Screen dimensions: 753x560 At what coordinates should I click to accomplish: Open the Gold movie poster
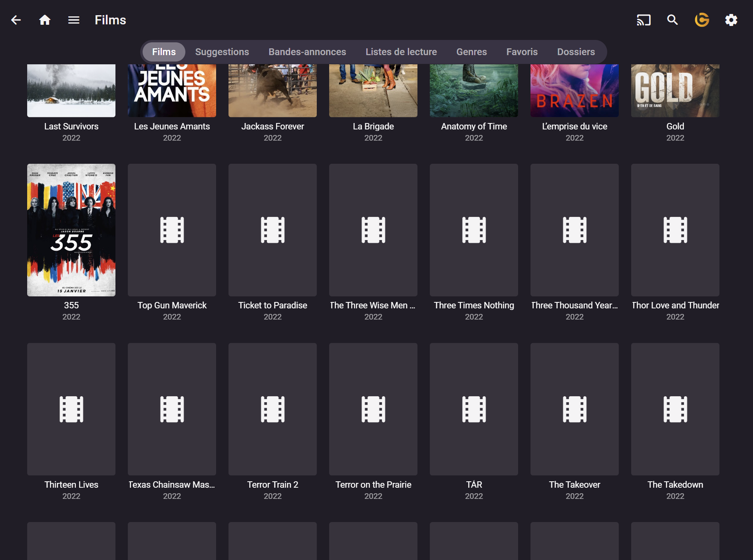(675, 91)
